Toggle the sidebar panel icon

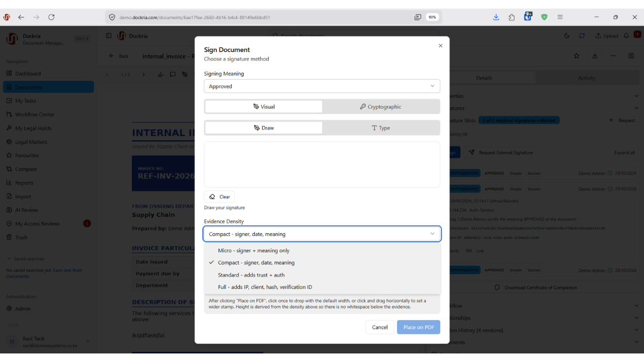pos(108,36)
